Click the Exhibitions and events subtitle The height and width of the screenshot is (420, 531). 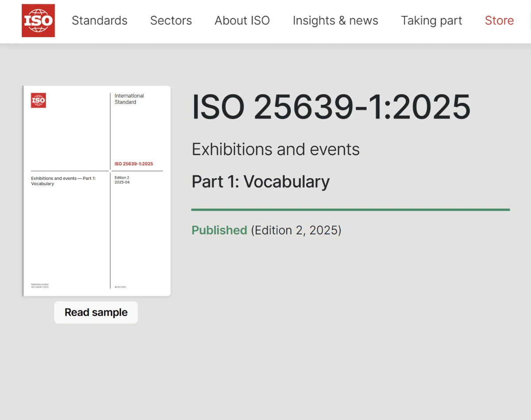pos(276,149)
